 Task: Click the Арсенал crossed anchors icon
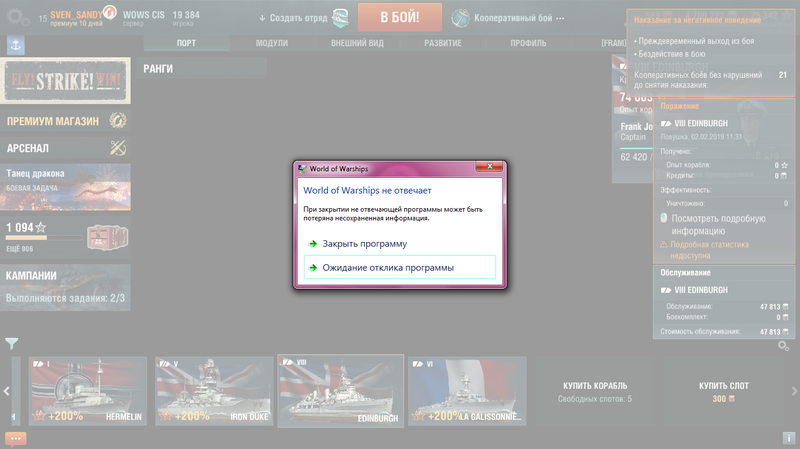tap(118, 148)
